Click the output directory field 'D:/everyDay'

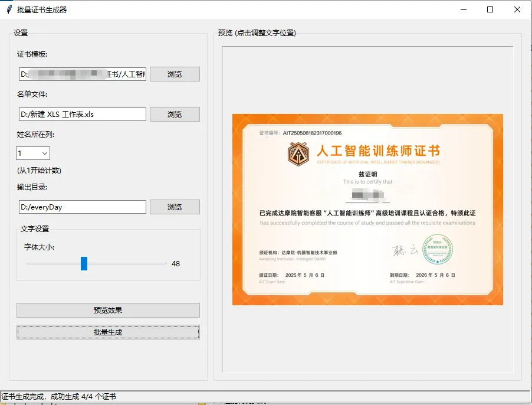[83, 207]
